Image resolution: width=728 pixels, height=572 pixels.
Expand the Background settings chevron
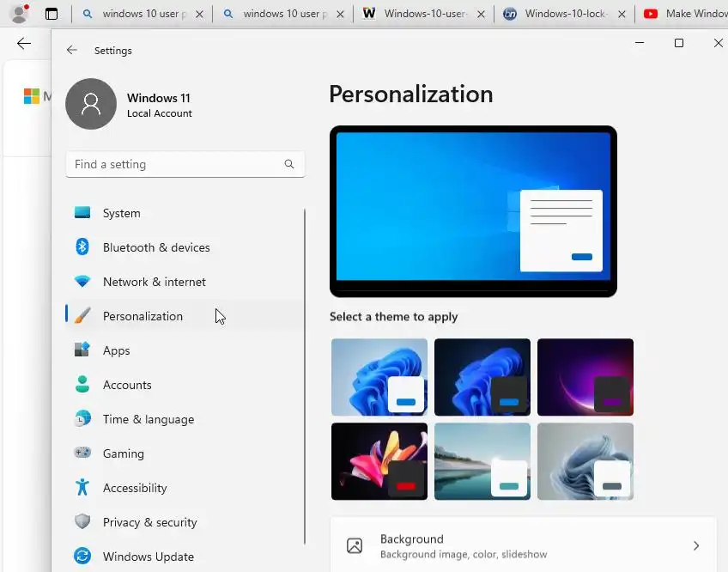696,545
